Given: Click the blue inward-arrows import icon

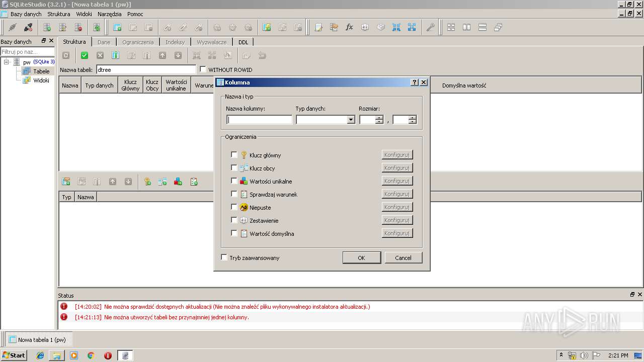Looking at the screenshot, I should [x=396, y=27].
